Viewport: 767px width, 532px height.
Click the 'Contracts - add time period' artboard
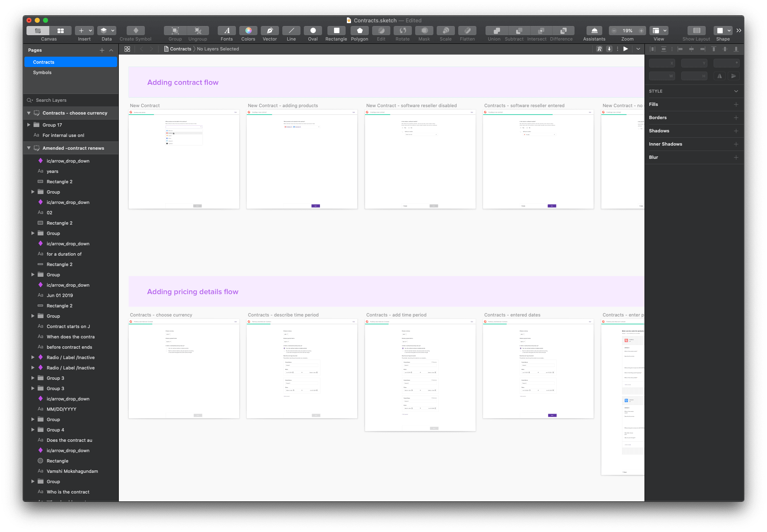click(420, 375)
